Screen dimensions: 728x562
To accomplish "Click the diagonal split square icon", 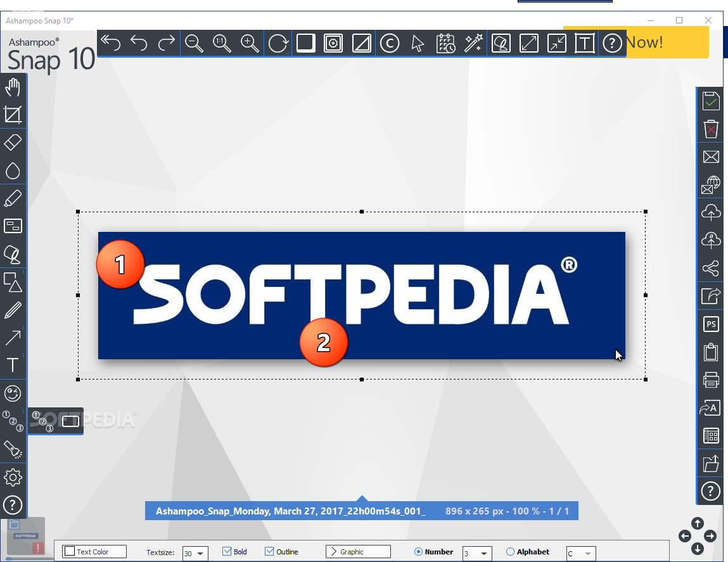I will [361, 43].
